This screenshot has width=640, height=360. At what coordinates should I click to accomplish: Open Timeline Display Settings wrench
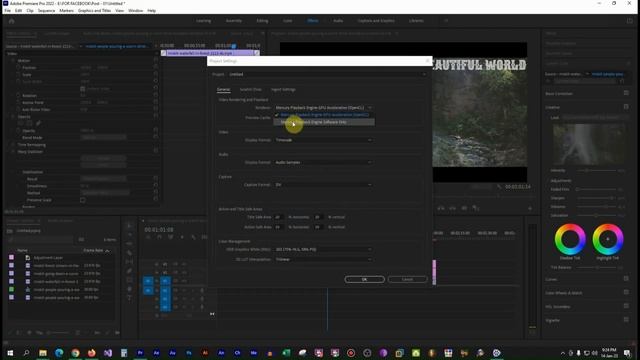point(193,237)
